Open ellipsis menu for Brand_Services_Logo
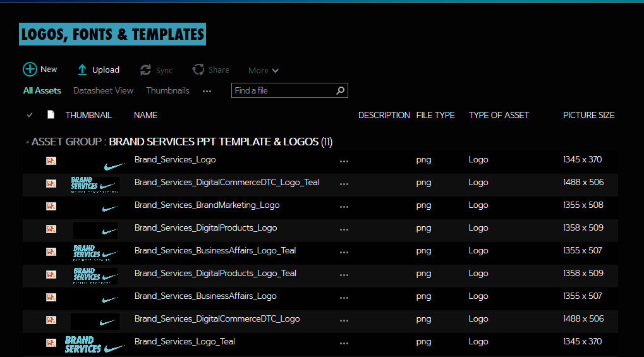 point(344,162)
